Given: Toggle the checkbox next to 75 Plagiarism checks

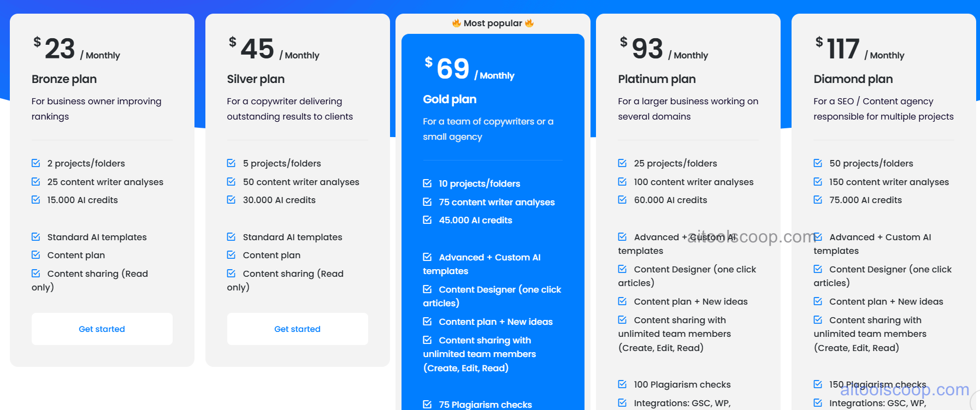Looking at the screenshot, I should (x=427, y=404).
